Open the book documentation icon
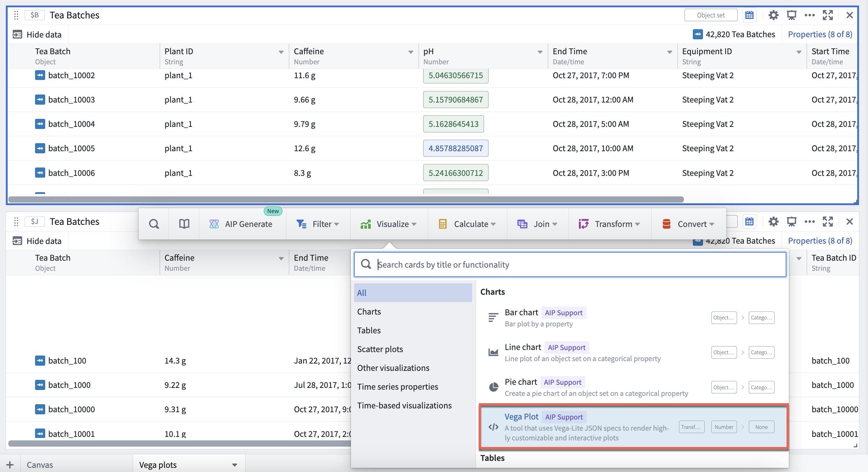The width and height of the screenshot is (868, 472). tap(184, 224)
